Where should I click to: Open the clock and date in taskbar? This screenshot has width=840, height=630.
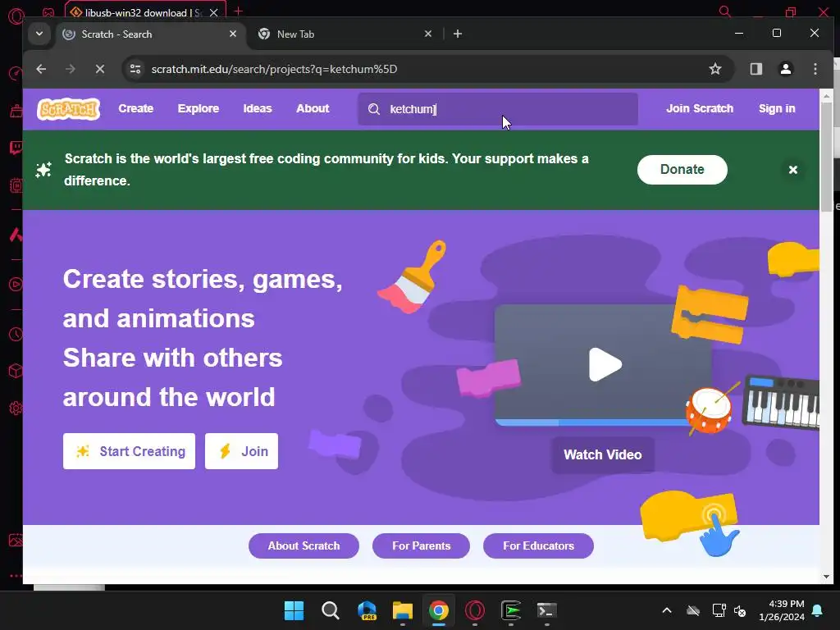pos(782,610)
